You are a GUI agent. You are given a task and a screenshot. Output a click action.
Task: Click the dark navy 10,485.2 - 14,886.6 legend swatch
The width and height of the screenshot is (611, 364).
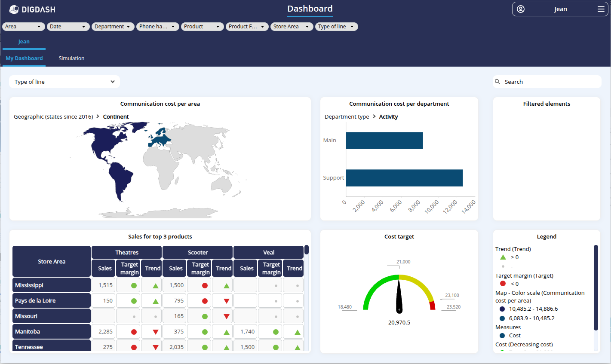pos(502,309)
